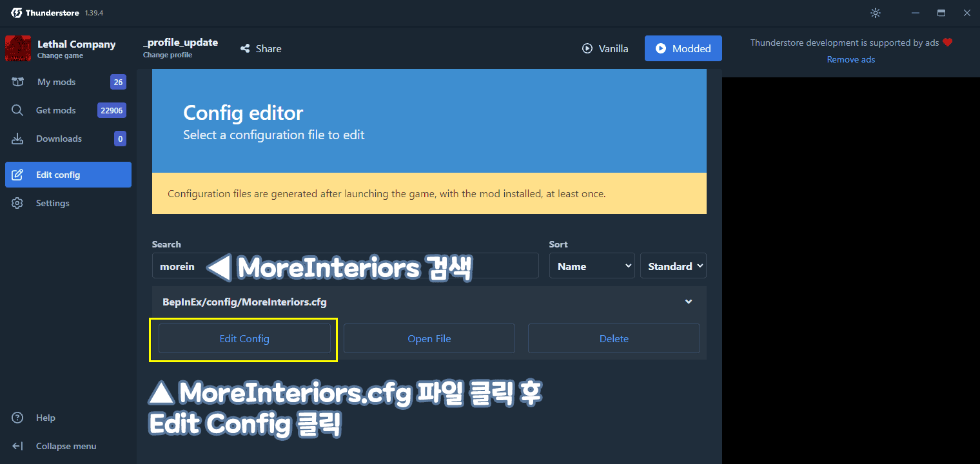Screen dimensions: 980x464
Task: Open Settings in sidebar
Action: [x=68, y=203]
